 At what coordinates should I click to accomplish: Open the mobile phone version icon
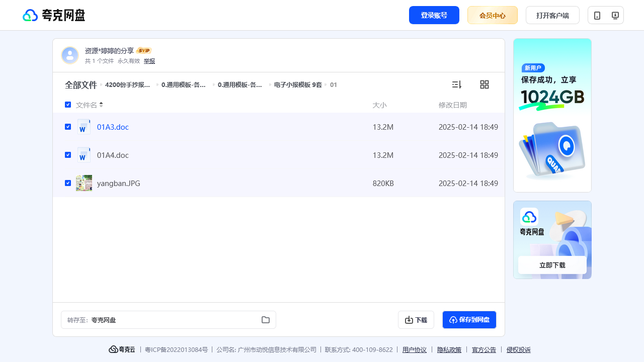[x=597, y=15]
